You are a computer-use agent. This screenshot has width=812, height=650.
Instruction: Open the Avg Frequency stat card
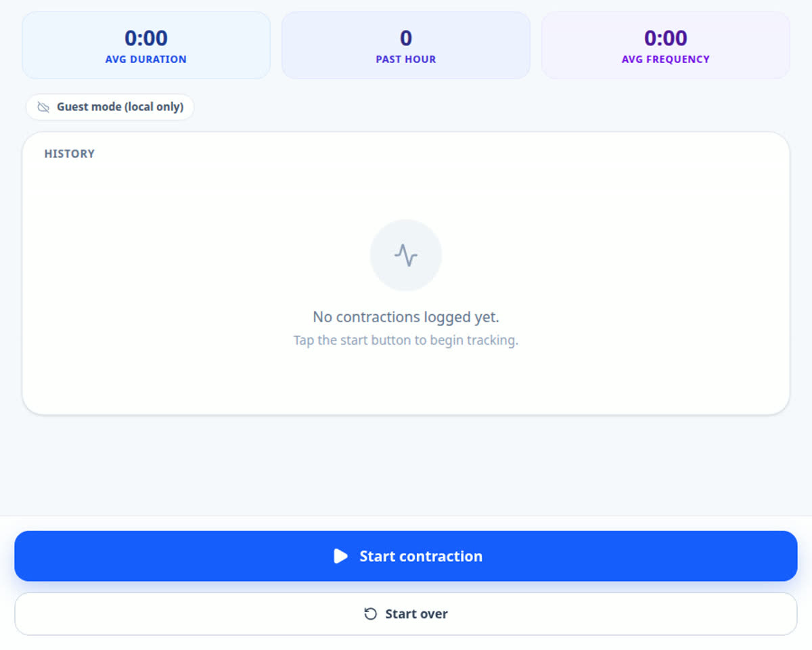point(666,45)
